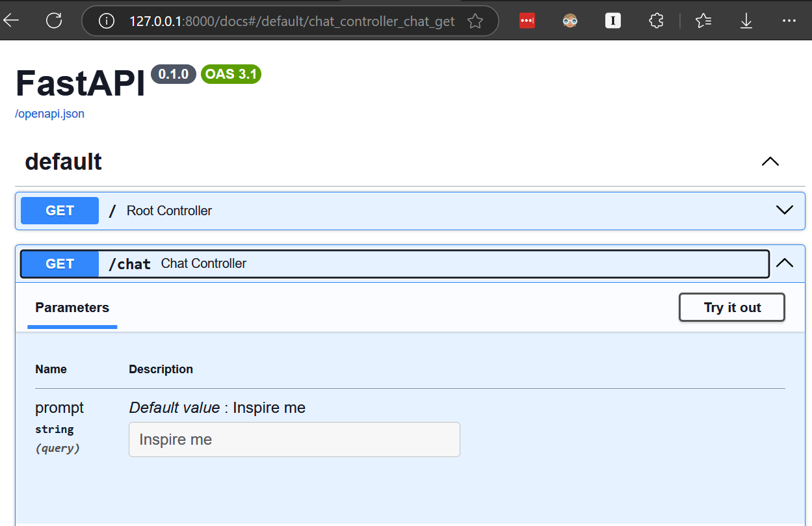Reload the page with refresh icon
812x526 pixels.
[54, 21]
